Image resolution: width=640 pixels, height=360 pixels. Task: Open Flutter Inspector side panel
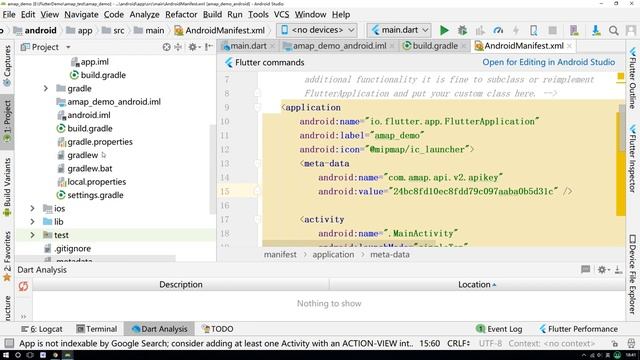click(x=632, y=158)
